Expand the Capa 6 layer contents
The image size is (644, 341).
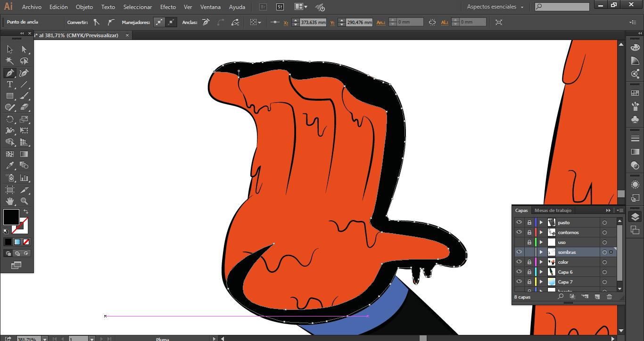tap(541, 272)
